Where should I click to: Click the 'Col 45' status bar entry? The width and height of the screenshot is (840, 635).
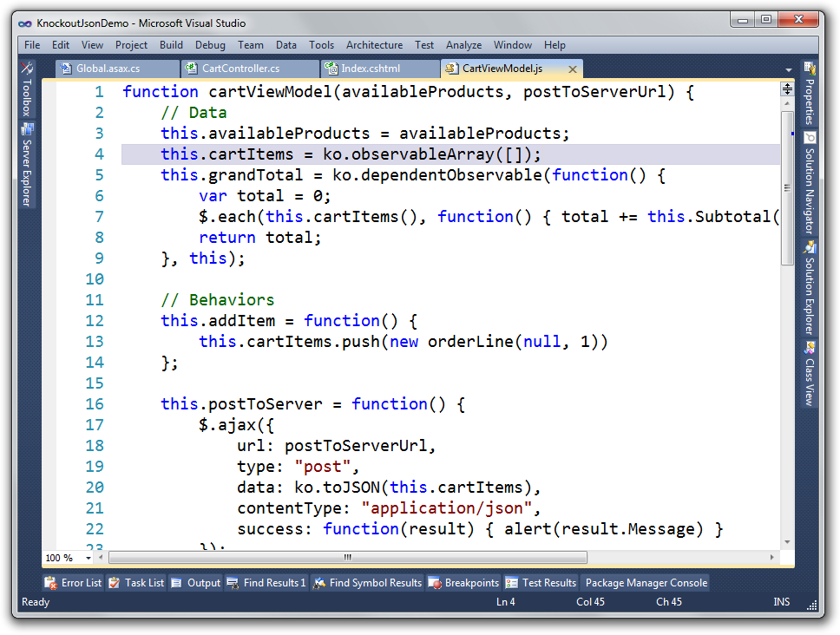point(590,602)
